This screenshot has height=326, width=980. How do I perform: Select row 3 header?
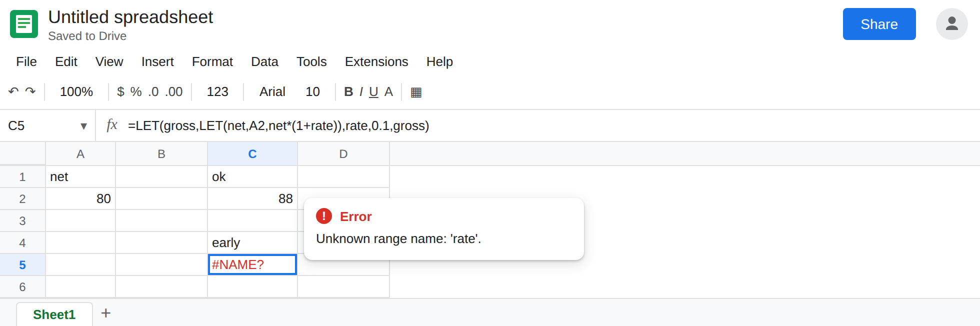tap(22, 221)
